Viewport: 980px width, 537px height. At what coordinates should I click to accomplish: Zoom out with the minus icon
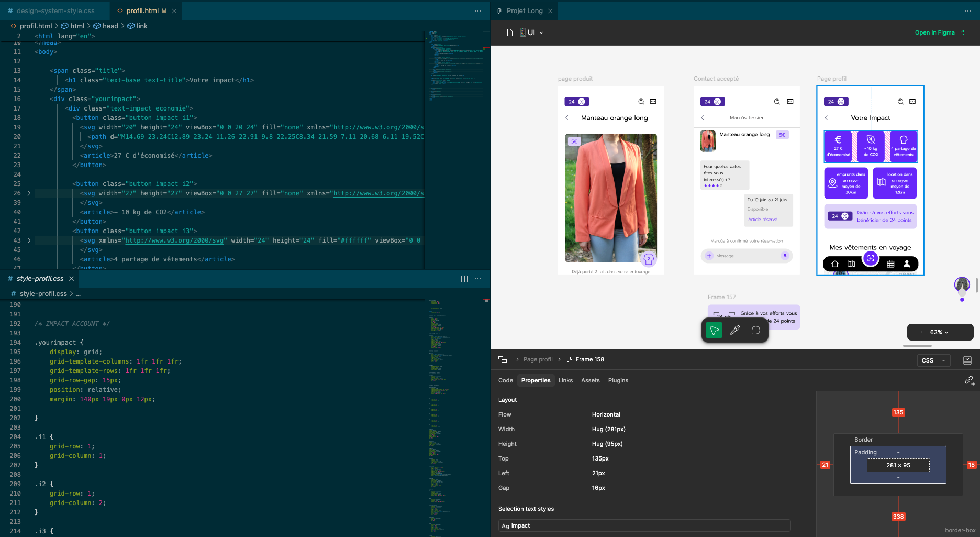(919, 332)
